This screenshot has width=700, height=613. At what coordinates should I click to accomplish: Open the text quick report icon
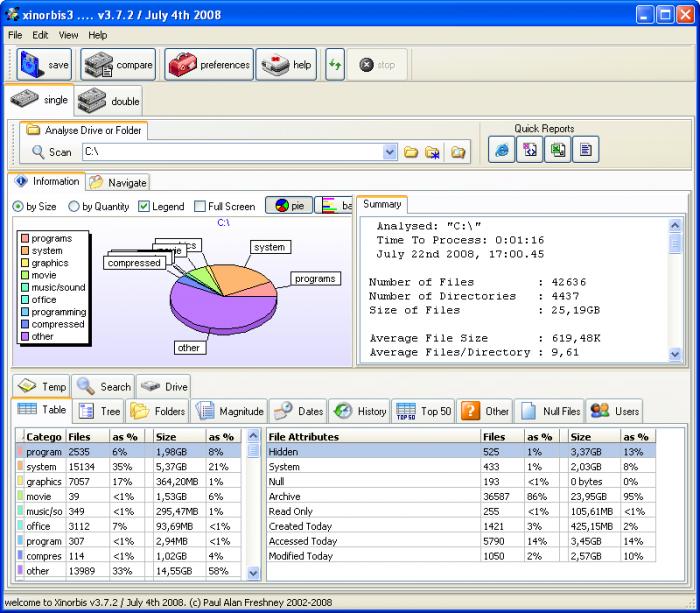click(586, 150)
